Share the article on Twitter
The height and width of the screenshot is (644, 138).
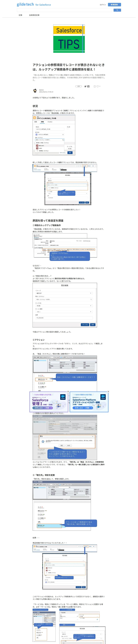pyautogui.click(x=85, y=86)
